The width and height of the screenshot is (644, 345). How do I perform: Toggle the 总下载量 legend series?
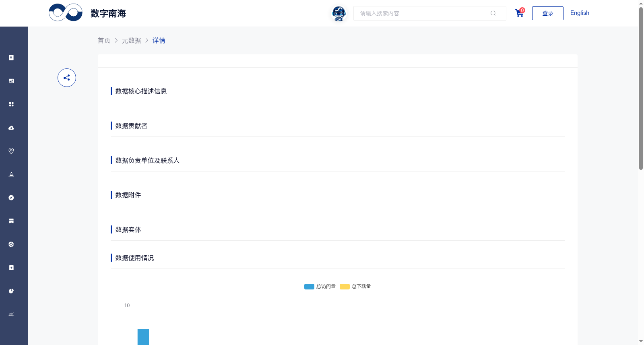pyautogui.click(x=355, y=287)
